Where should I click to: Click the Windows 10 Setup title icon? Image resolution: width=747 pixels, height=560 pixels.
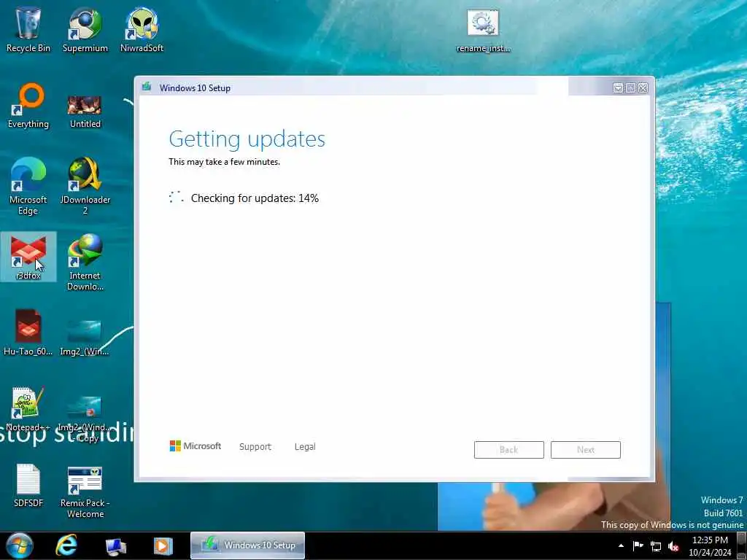click(x=147, y=87)
